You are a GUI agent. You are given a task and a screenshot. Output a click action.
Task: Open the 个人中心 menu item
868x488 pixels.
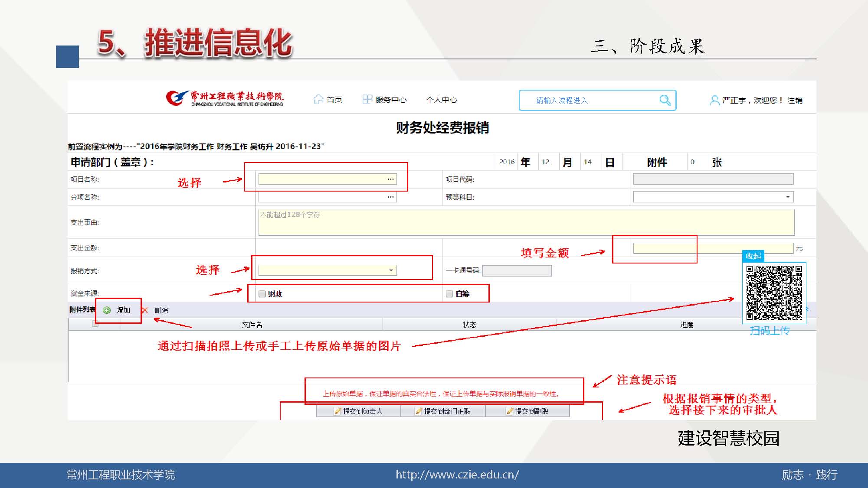(441, 100)
